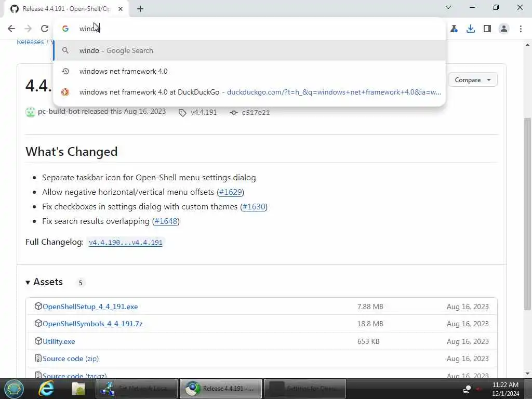The image size is (532, 399).
Task: Click the What's Changed heading
Action: point(72,152)
